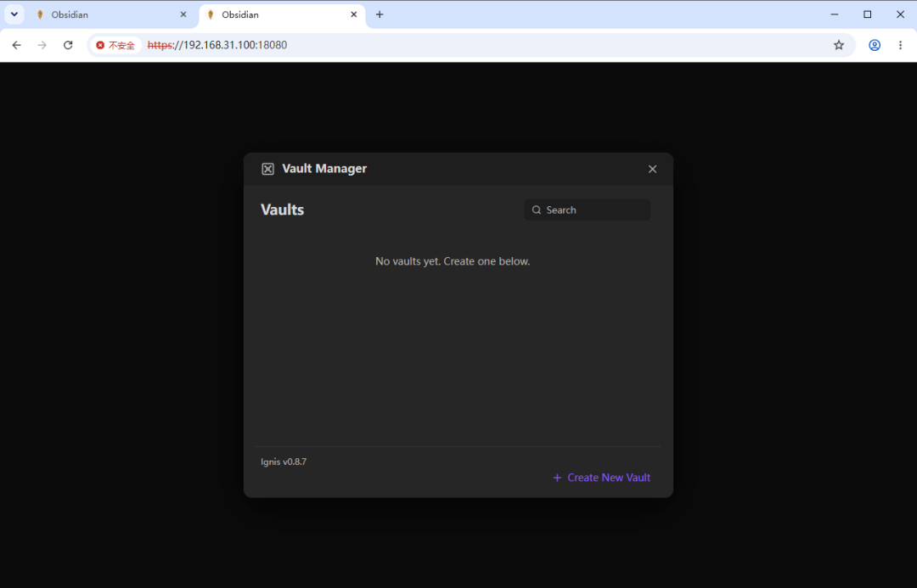Click the not secure warning badge
Image resolution: width=917 pixels, height=588 pixels.
(115, 45)
